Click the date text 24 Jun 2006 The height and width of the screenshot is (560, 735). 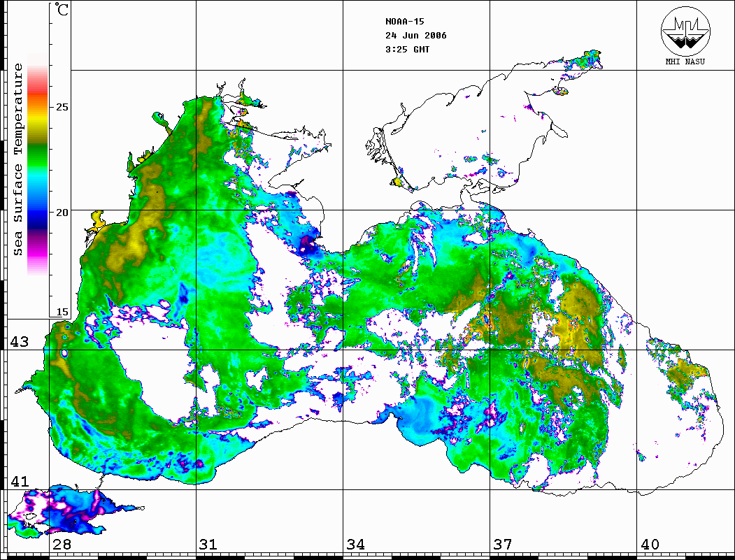(416, 36)
